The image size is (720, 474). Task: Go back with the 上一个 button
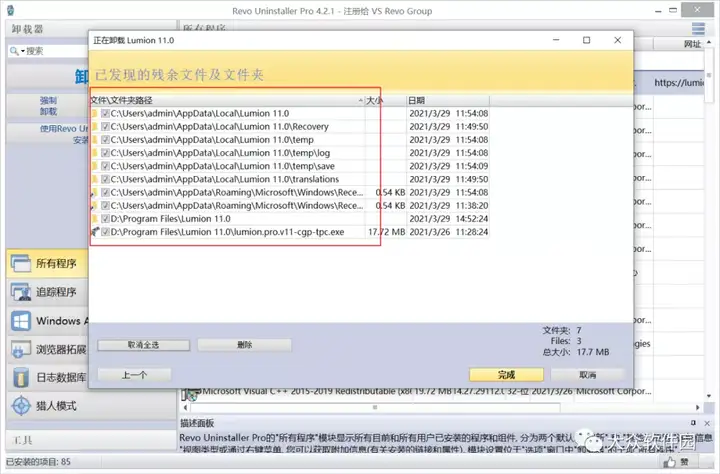[x=134, y=375]
